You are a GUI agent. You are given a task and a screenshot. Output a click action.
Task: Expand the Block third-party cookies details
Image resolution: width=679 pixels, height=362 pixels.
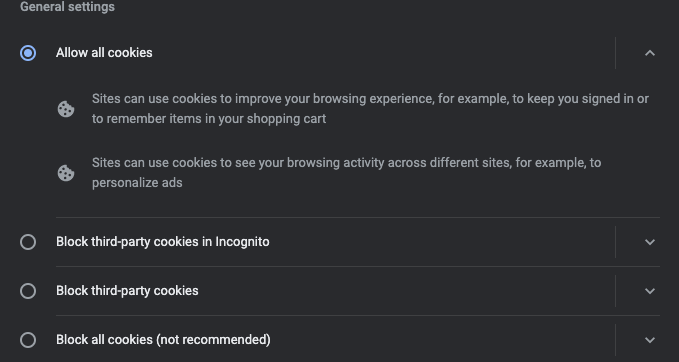(x=650, y=291)
